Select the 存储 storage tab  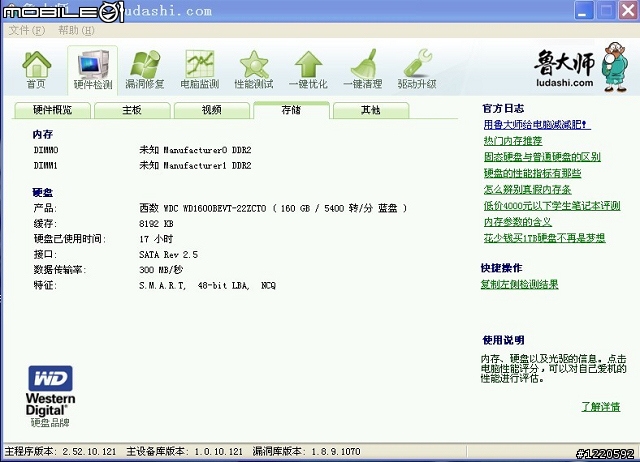291,110
